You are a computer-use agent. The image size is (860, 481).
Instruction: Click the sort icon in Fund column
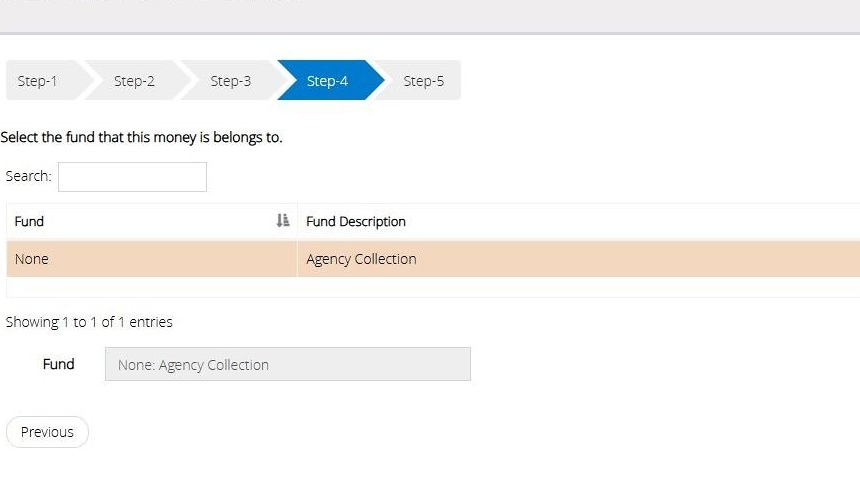283,221
